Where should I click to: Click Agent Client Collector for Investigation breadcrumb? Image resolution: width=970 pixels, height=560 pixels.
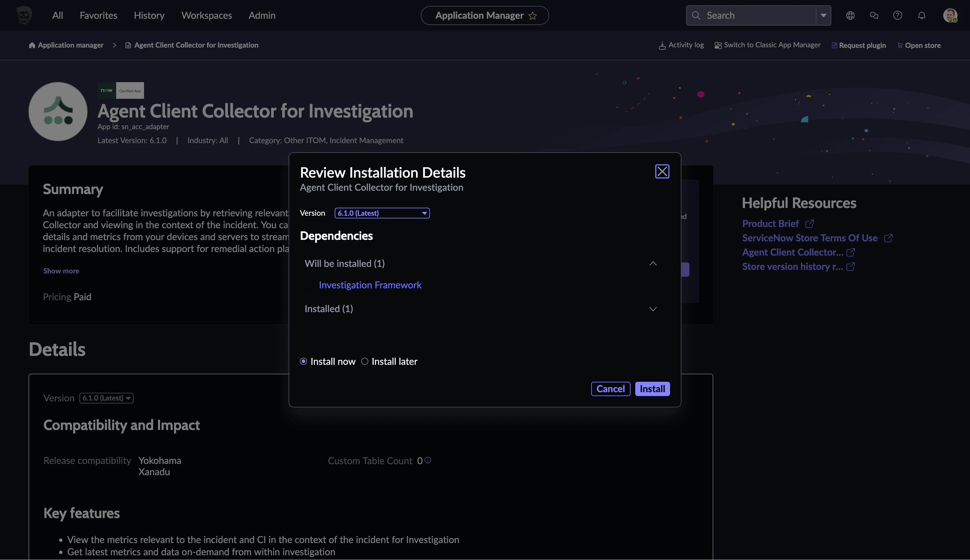(196, 46)
